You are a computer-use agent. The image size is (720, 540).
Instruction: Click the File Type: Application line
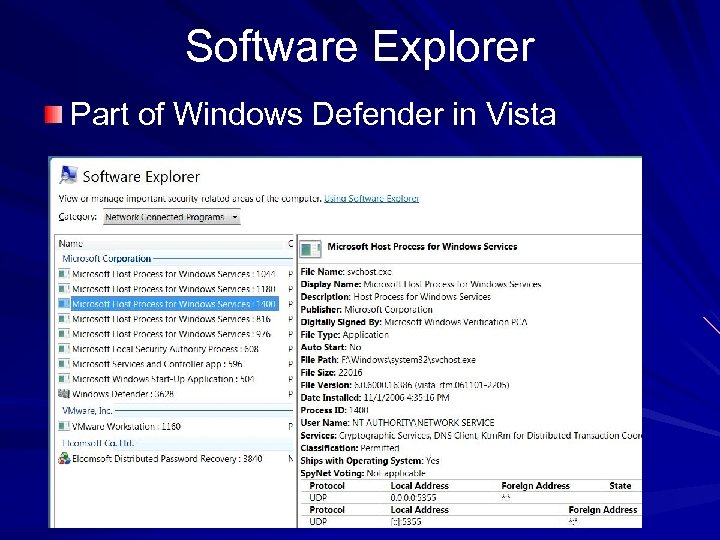tap(345, 335)
